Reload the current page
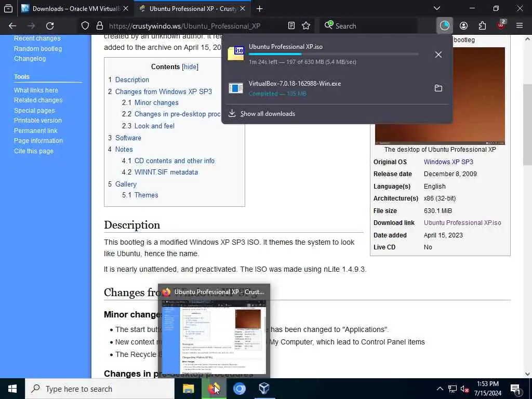Image resolution: width=532 pixels, height=399 pixels. tap(50, 26)
